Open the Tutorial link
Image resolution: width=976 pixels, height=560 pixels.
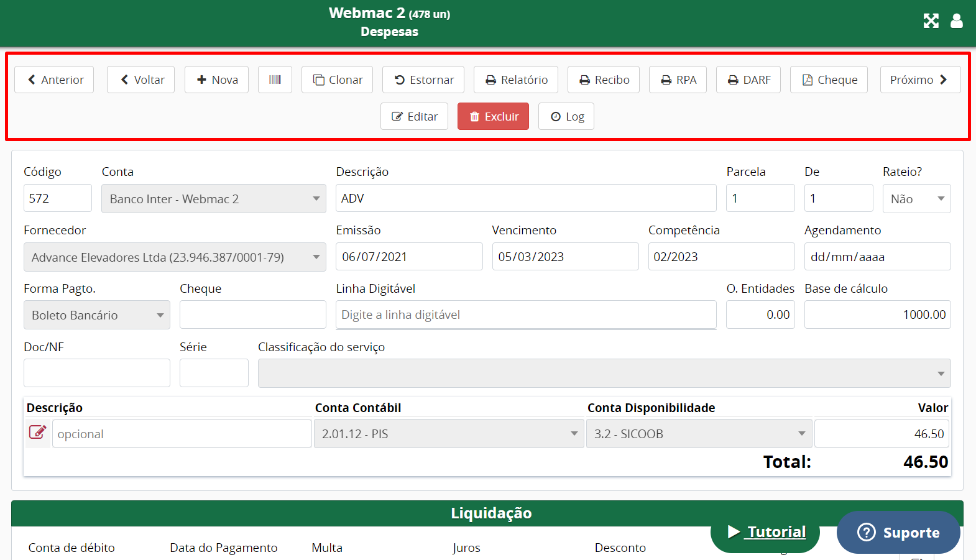pos(765,532)
